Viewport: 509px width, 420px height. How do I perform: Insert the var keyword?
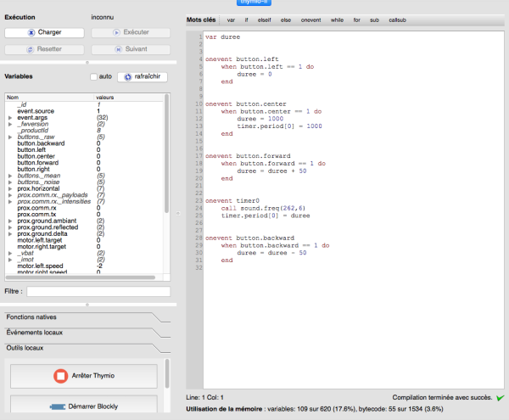[x=231, y=20]
